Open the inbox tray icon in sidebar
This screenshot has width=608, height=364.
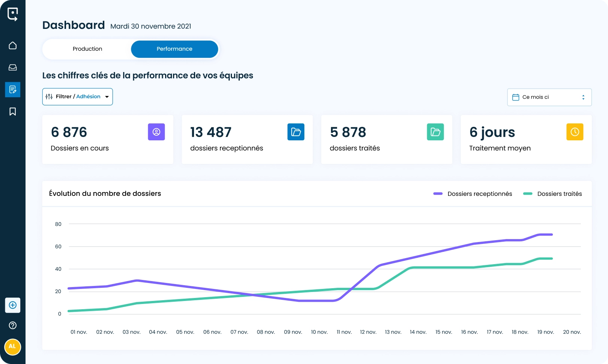click(13, 68)
